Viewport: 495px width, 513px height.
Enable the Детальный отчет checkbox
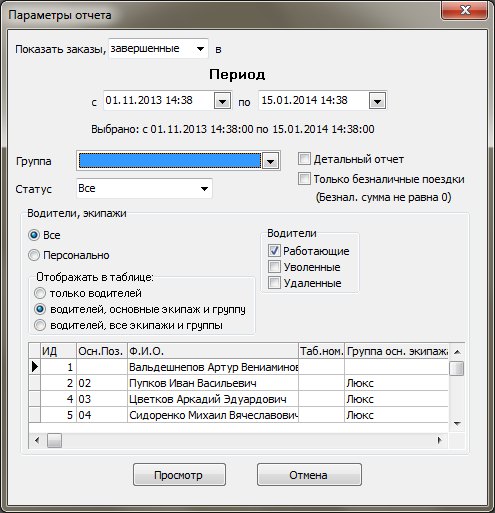[x=304, y=159]
